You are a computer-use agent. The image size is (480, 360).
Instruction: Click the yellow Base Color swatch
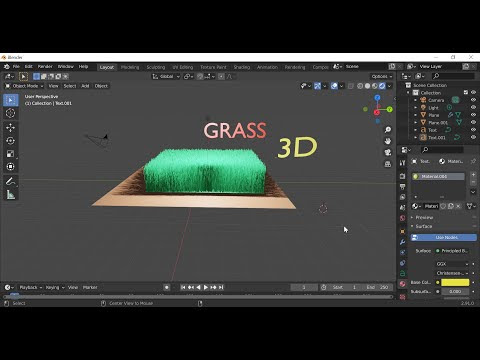(455, 282)
